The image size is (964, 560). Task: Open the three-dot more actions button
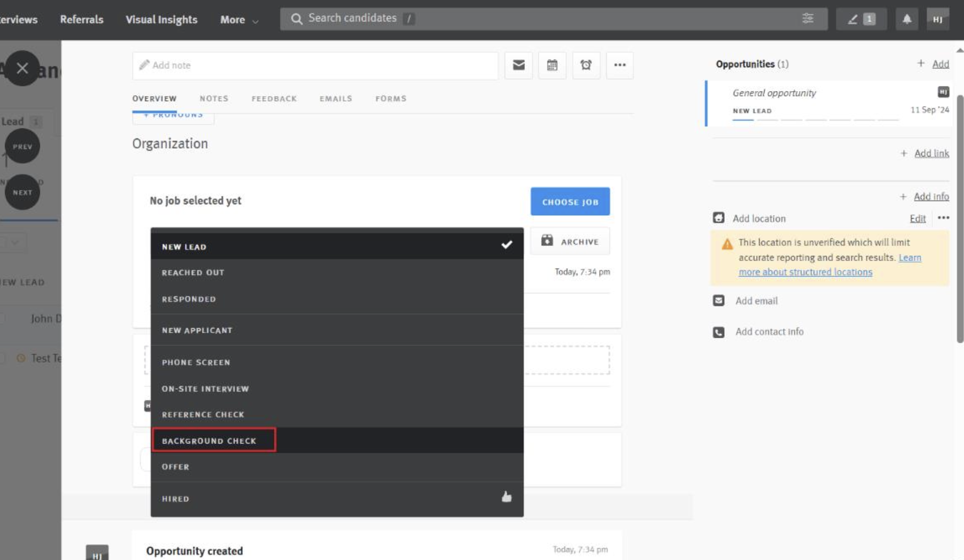pyautogui.click(x=619, y=65)
